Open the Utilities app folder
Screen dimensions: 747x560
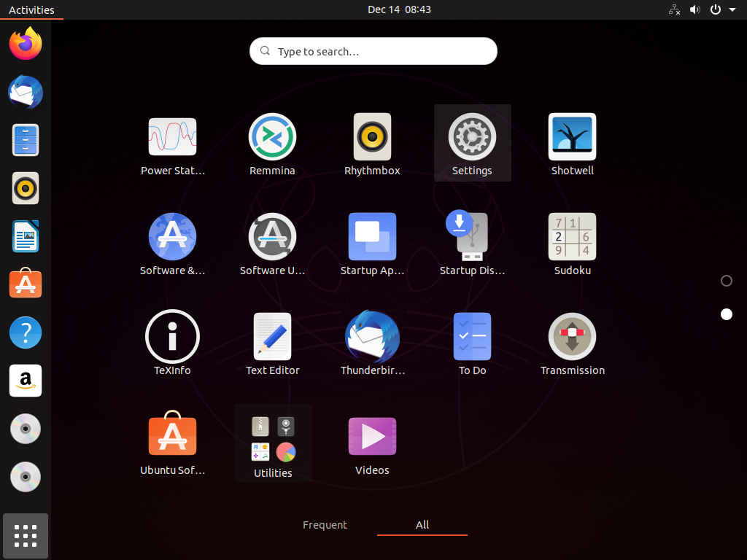(273, 443)
